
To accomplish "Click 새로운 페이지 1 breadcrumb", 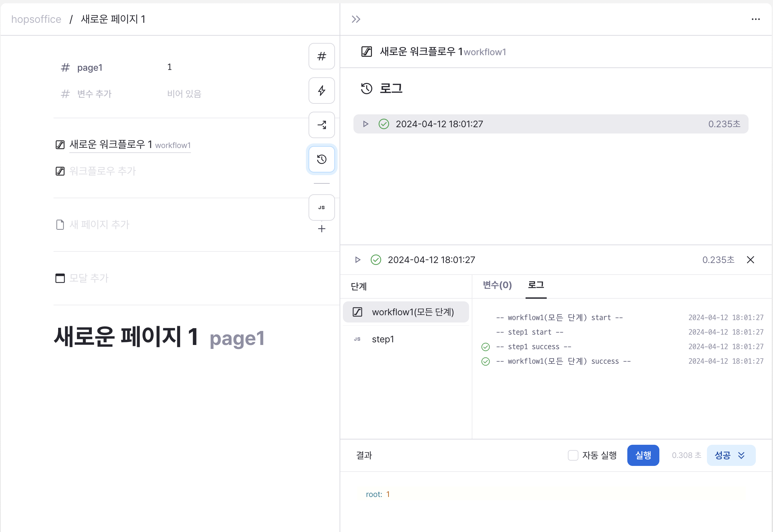I will pos(113,19).
